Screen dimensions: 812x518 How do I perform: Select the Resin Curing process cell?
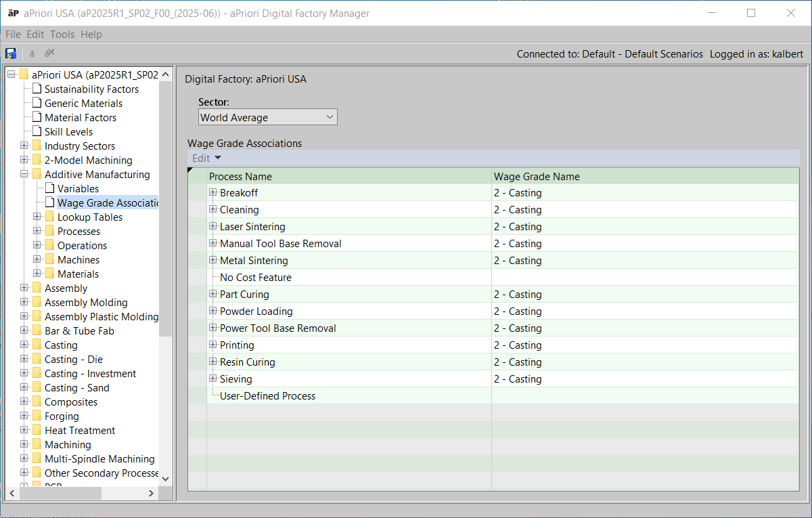pyautogui.click(x=349, y=362)
